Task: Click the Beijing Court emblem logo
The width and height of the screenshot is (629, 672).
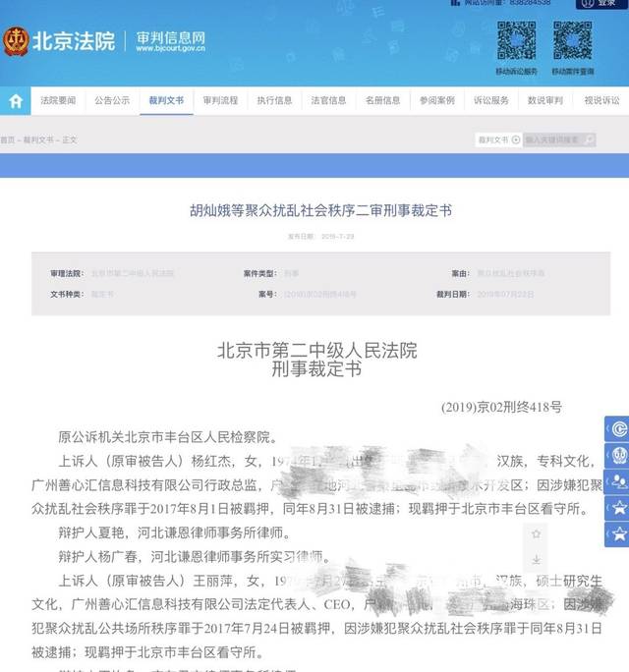Action: 16,41
